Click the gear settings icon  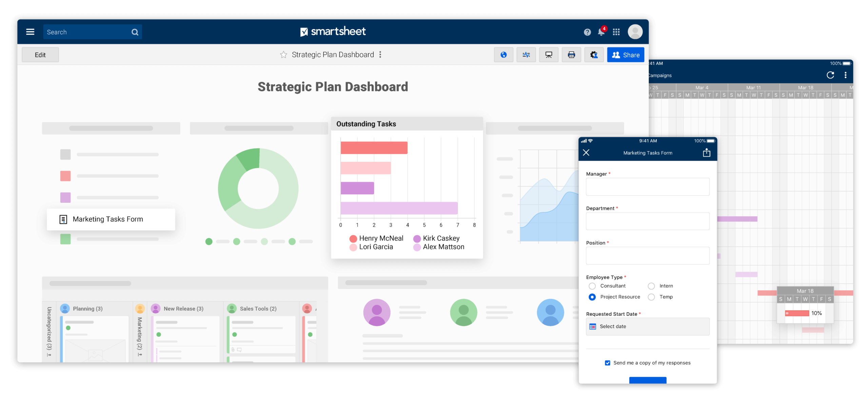pyautogui.click(x=593, y=55)
